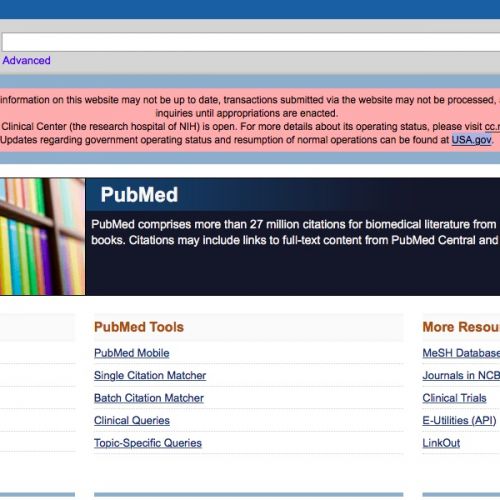Open the cc.nih link in the shutdown notice
The image size is (500, 500).
(x=492, y=127)
